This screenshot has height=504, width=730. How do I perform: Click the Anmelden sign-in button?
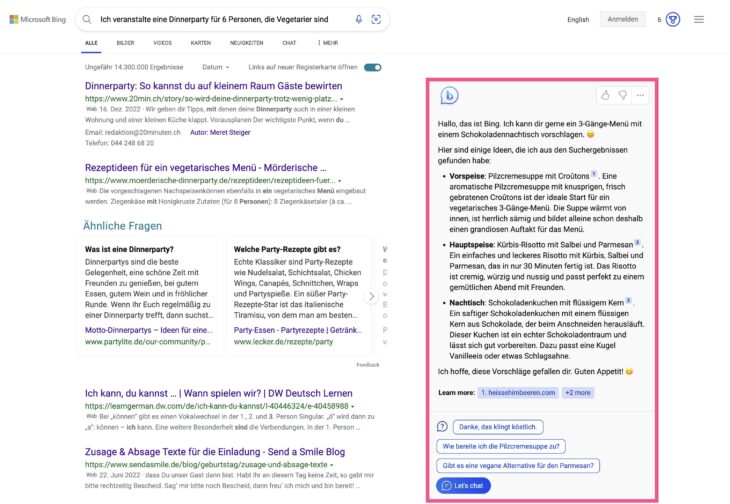pyautogui.click(x=622, y=19)
